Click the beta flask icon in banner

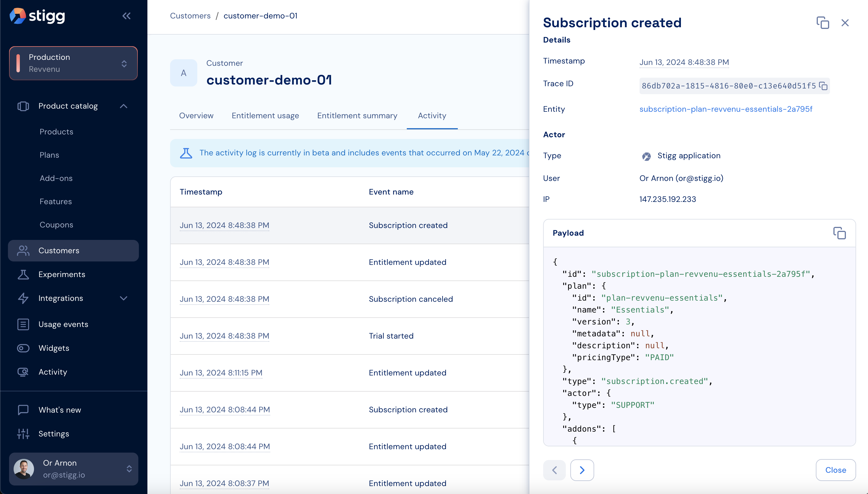coord(186,153)
